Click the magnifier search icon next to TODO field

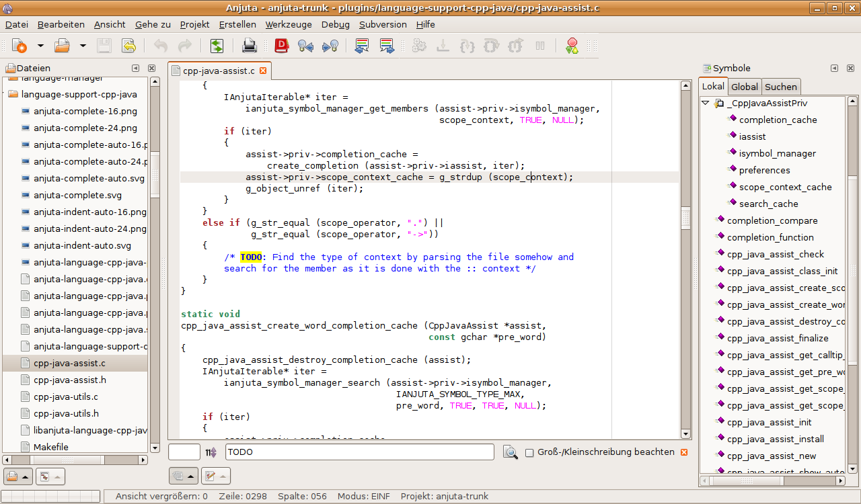coord(511,452)
